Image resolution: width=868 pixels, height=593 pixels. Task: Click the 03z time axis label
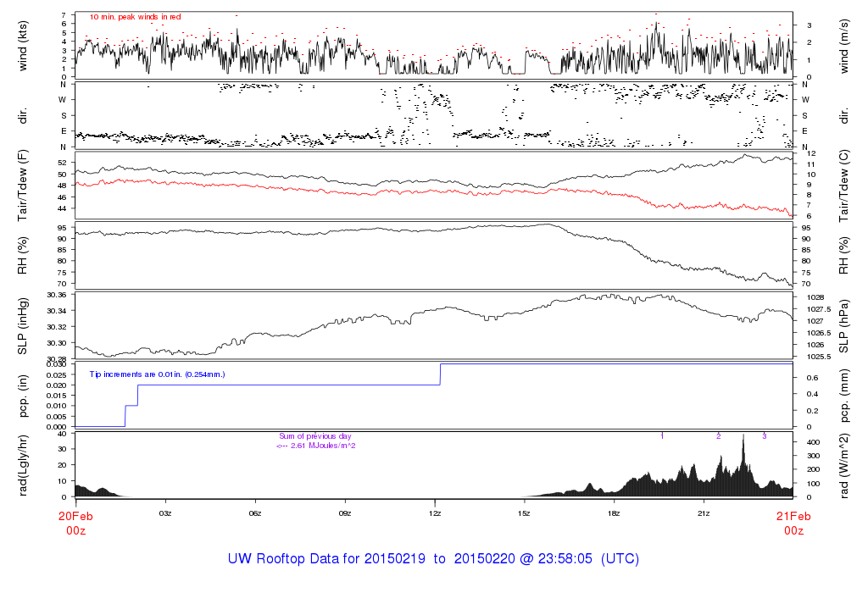tap(165, 513)
